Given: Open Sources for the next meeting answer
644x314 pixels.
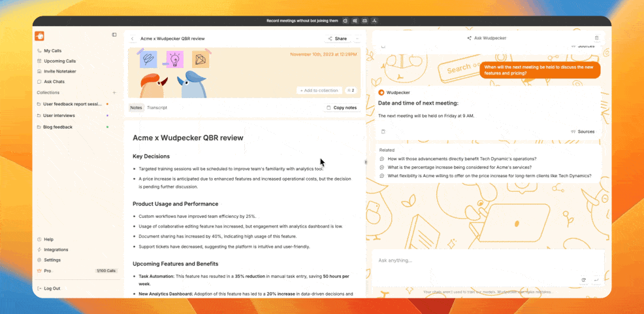Looking at the screenshot, I should 583,131.
